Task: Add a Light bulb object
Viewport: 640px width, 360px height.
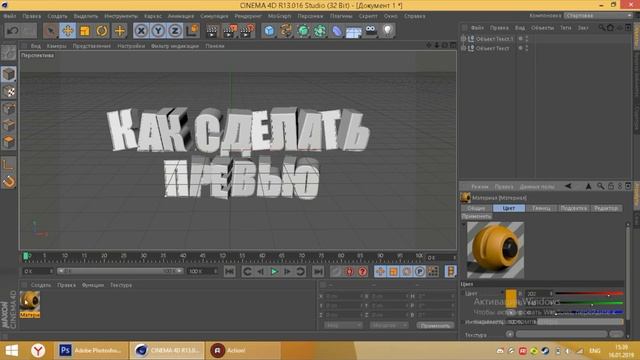Action: tap(387, 31)
